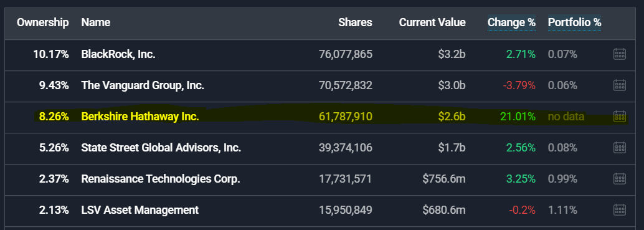Click ownership value 10.17%
This screenshot has height=230, width=644.
pos(51,54)
